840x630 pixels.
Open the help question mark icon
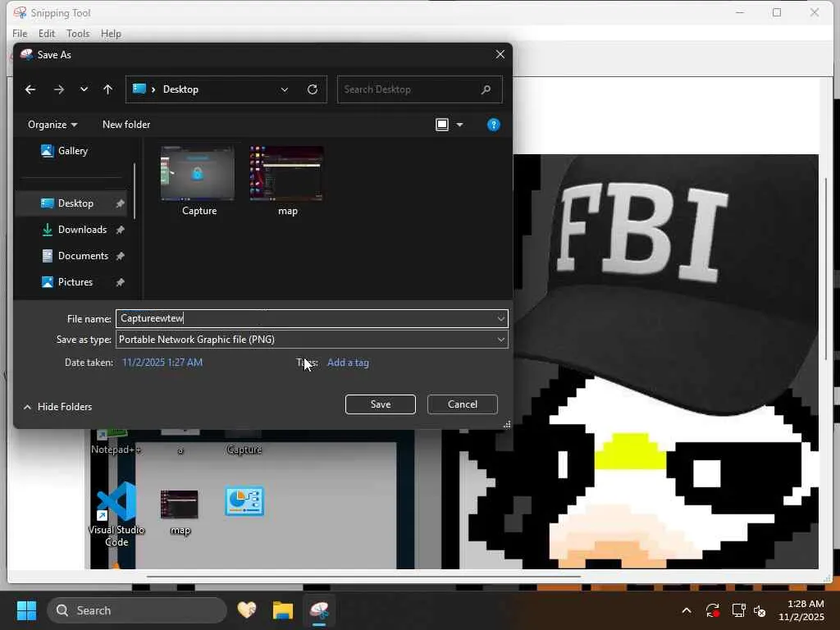tap(493, 125)
